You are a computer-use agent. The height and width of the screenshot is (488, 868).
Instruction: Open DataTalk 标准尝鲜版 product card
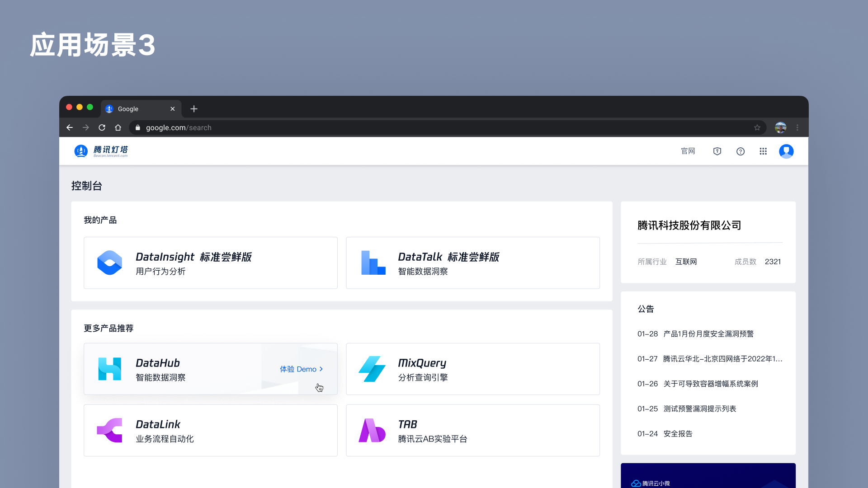click(x=473, y=263)
